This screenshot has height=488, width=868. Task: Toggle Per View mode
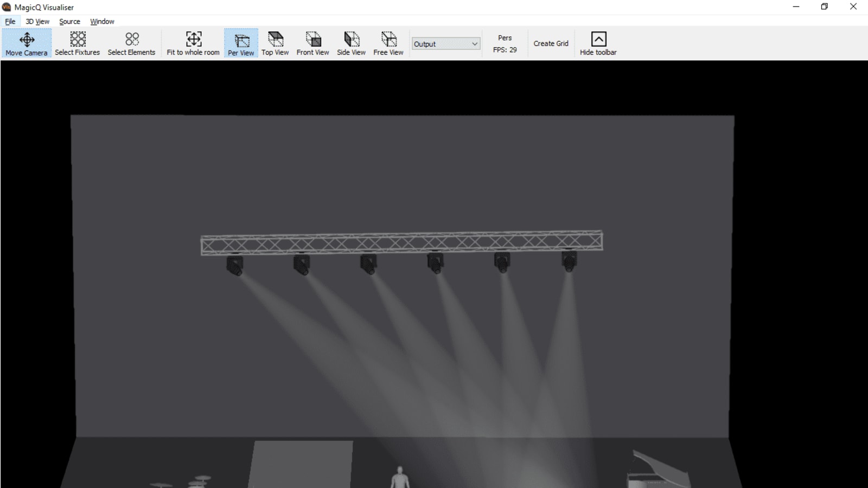240,43
